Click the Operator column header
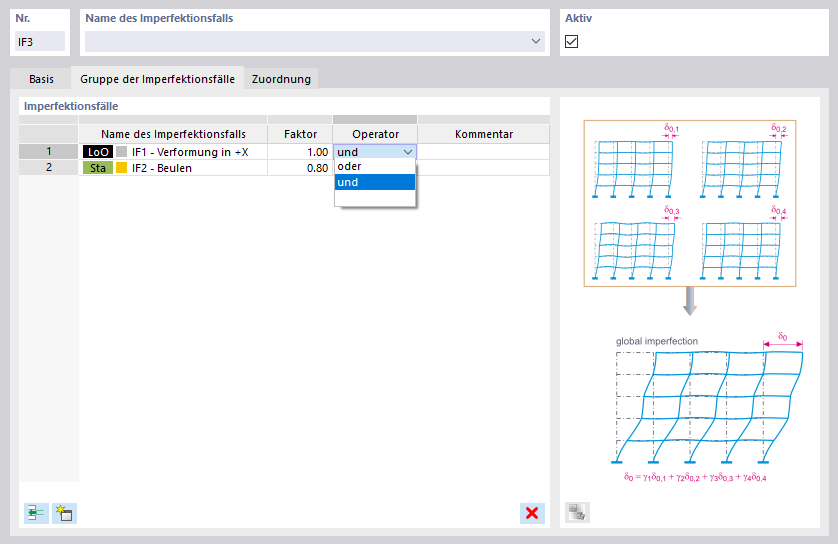 375,134
